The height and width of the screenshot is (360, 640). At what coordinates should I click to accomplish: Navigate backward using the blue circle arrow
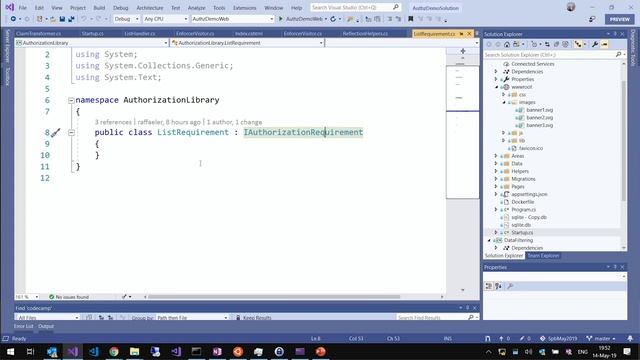(13, 19)
